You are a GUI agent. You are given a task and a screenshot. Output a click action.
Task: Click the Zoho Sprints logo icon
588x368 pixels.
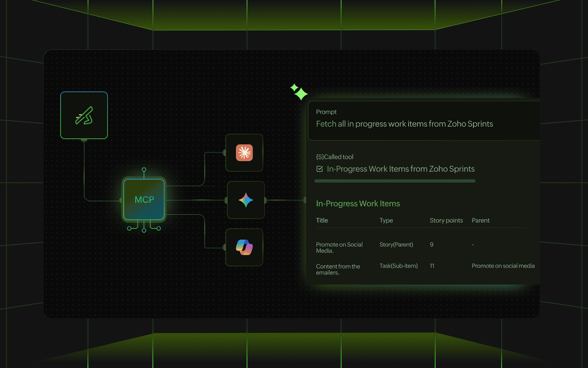[84, 116]
